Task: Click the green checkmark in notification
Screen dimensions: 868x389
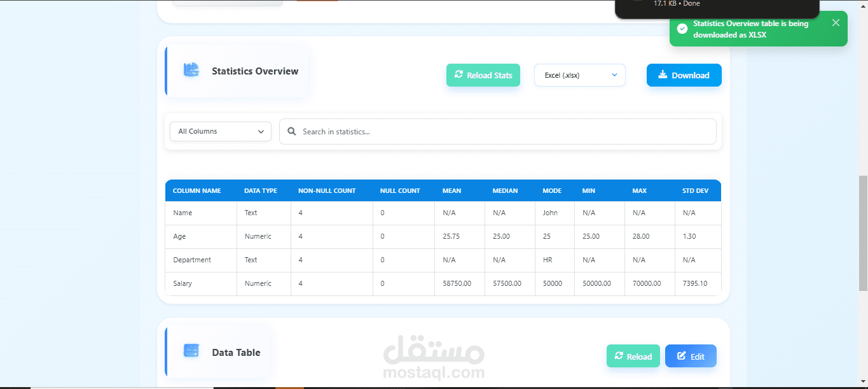Action: coord(682,29)
